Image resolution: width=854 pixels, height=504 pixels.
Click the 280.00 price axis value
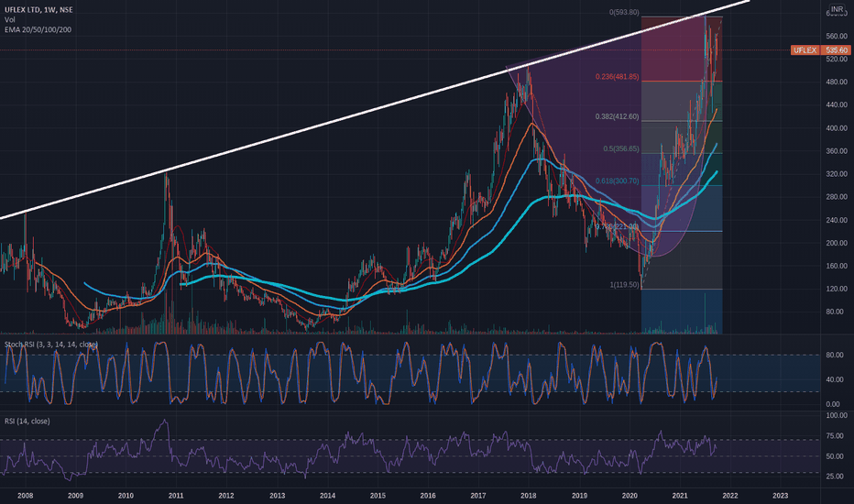tap(837, 197)
